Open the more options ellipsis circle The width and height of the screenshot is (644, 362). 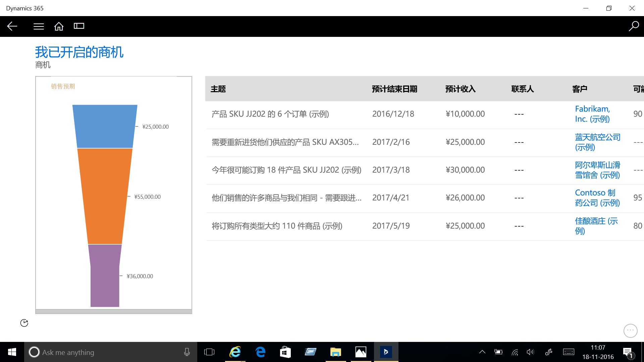point(630,331)
